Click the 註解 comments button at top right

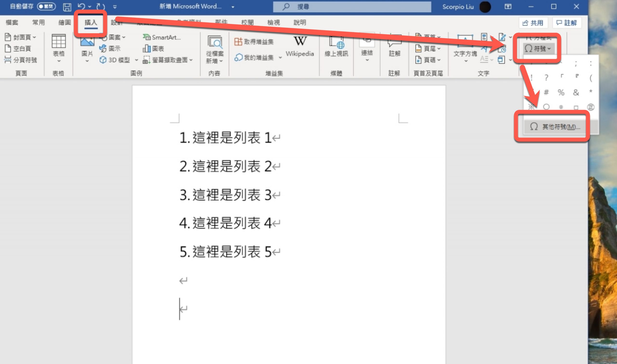567,23
